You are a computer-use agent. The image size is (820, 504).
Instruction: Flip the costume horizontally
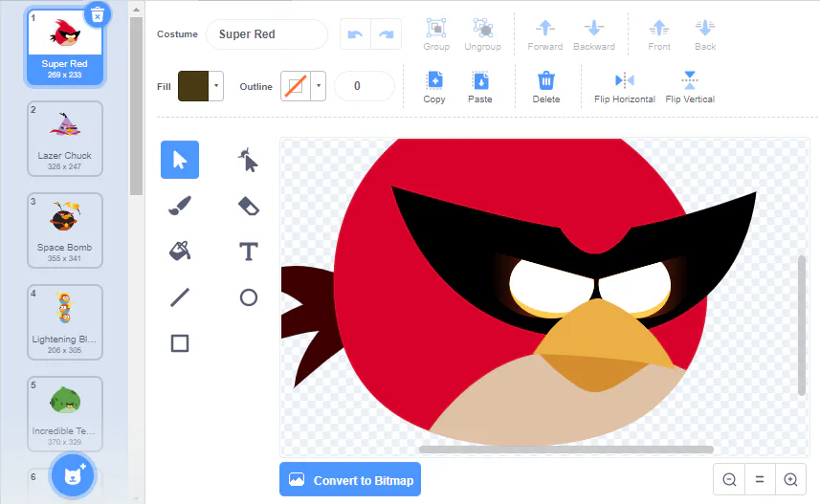[625, 87]
